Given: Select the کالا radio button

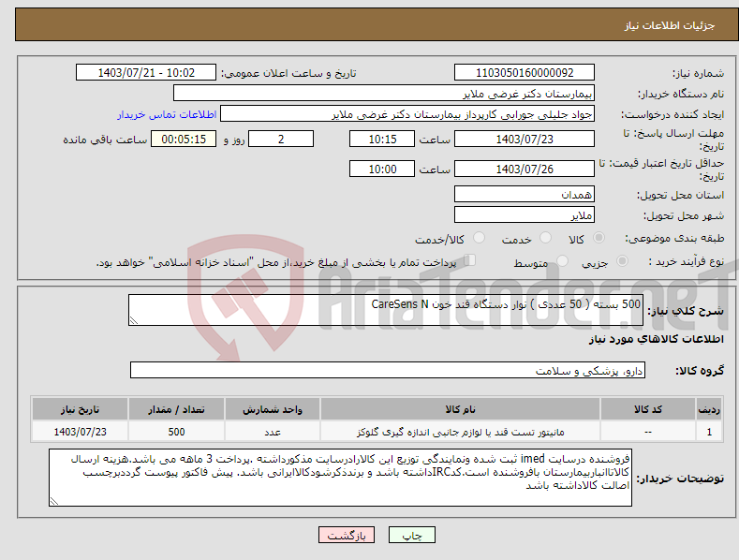Looking at the screenshot, I should 599,238.
